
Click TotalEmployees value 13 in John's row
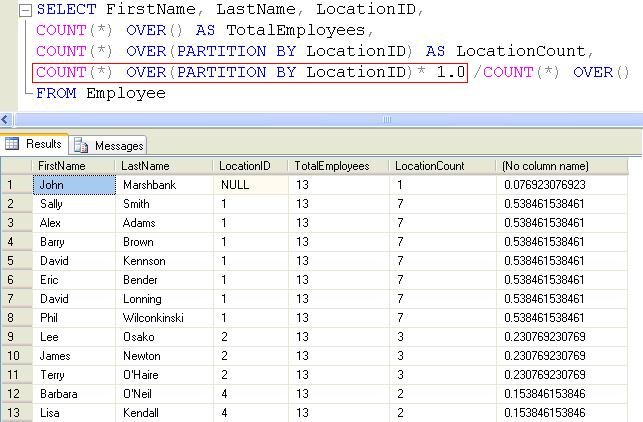coord(339,185)
